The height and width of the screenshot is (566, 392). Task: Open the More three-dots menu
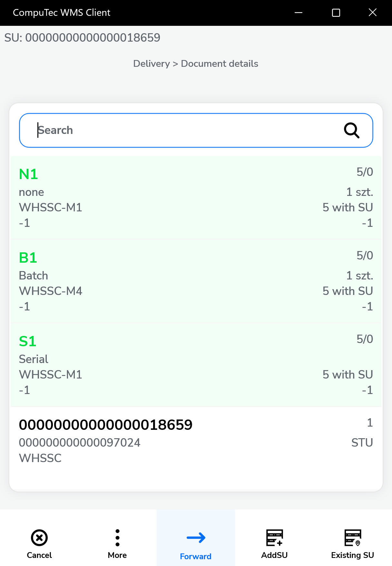click(x=117, y=538)
